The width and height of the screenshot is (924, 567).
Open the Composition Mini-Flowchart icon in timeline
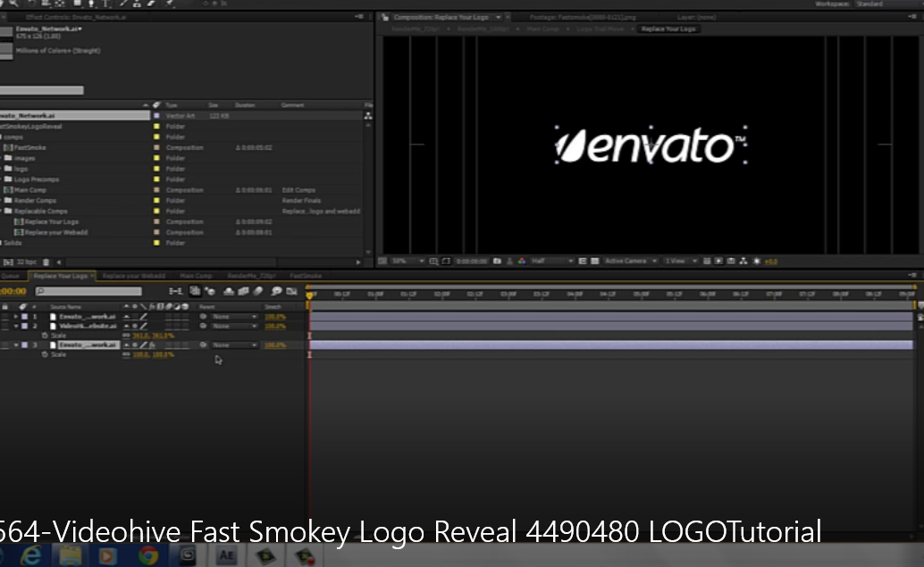tap(176, 291)
